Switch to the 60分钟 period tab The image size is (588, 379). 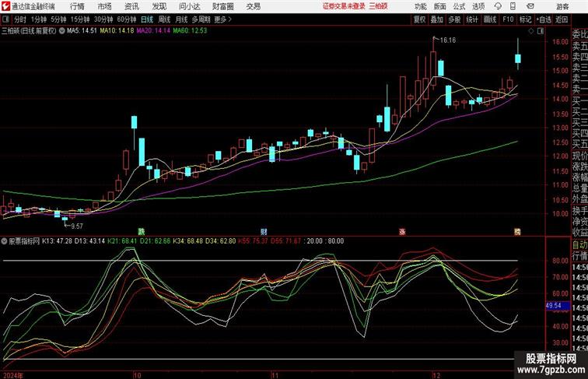click(126, 19)
